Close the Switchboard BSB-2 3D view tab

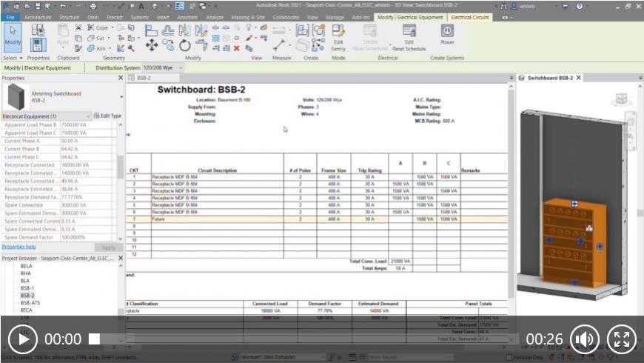(579, 78)
